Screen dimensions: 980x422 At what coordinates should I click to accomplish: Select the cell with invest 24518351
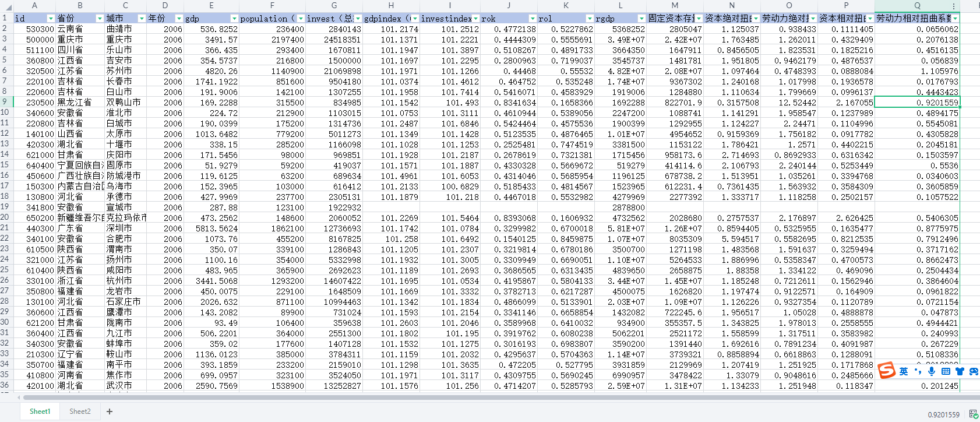pyautogui.click(x=334, y=39)
